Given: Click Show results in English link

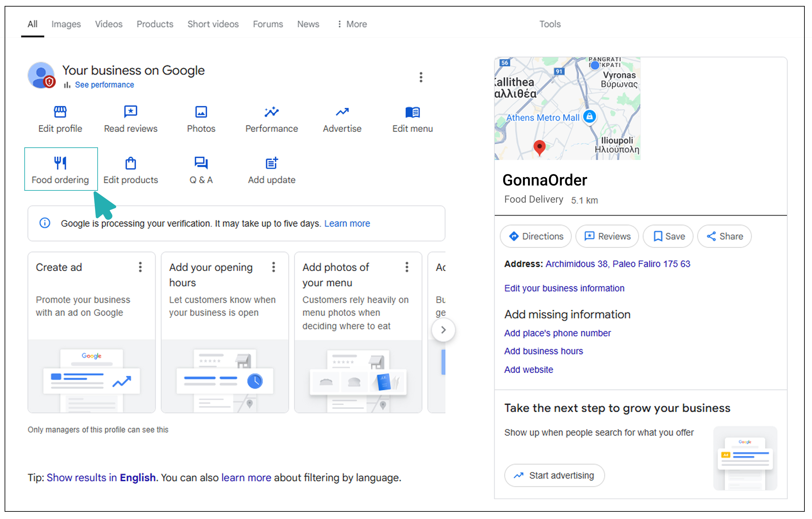Looking at the screenshot, I should pyautogui.click(x=101, y=478).
